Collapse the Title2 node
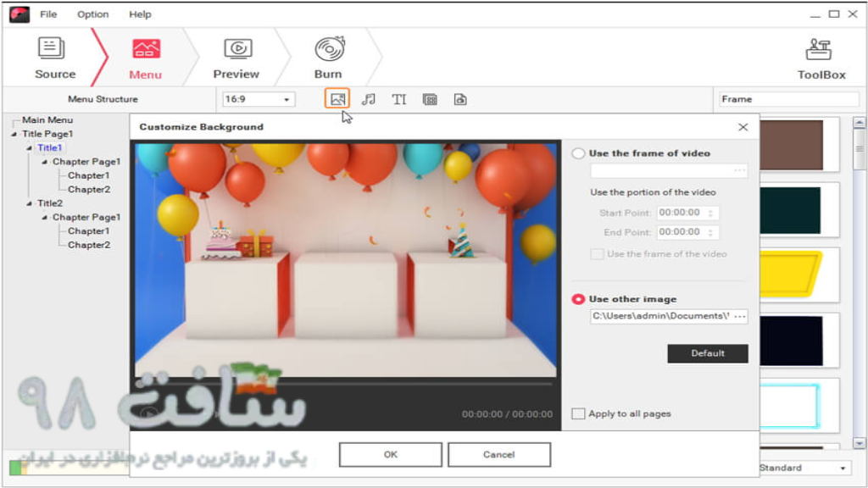Image resolution: width=868 pixels, height=488 pixels. click(29, 203)
